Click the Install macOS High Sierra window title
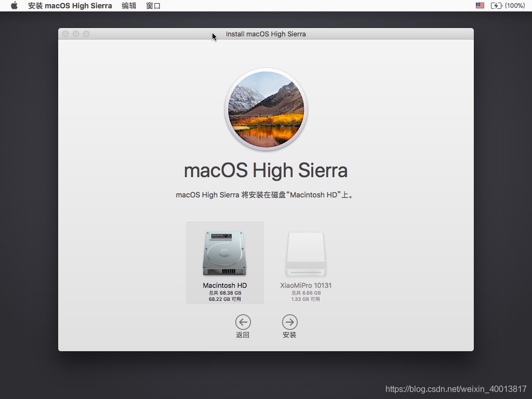Screen dimensions: 532x399 pos(265,34)
